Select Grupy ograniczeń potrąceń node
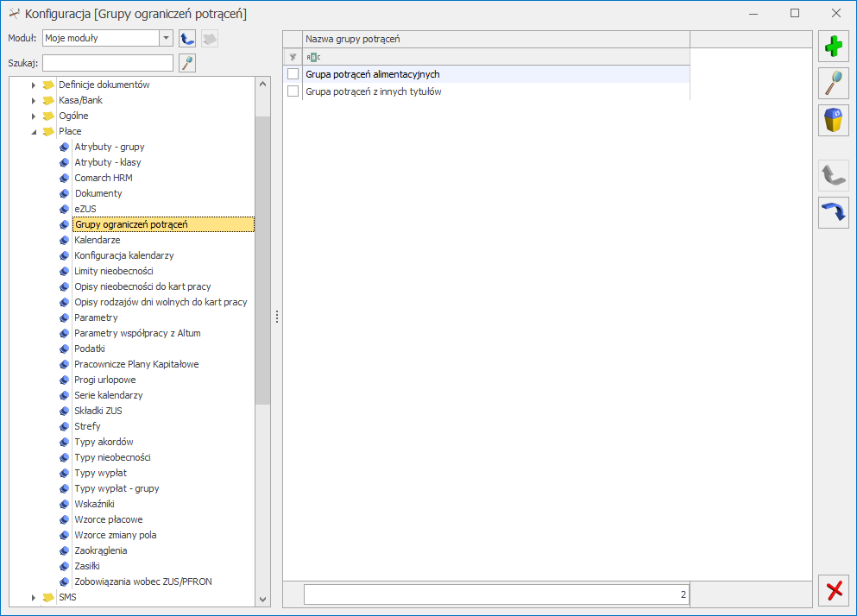 pyautogui.click(x=163, y=224)
